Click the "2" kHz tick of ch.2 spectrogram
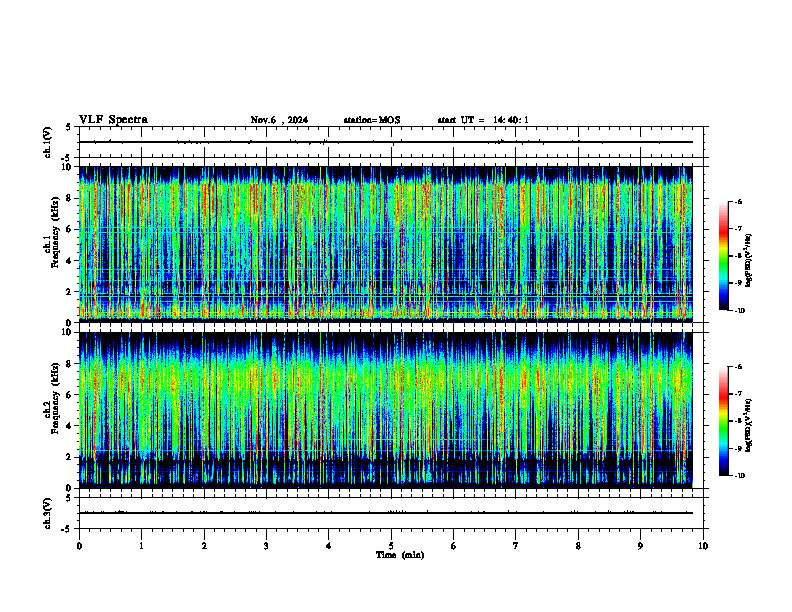Viewport: 792px width, 612px height. click(x=69, y=457)
